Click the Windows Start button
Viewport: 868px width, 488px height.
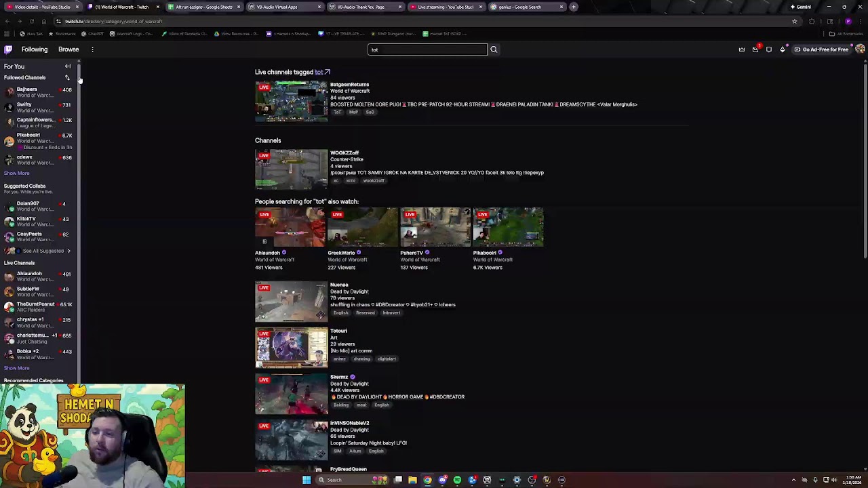click(307, 480)
